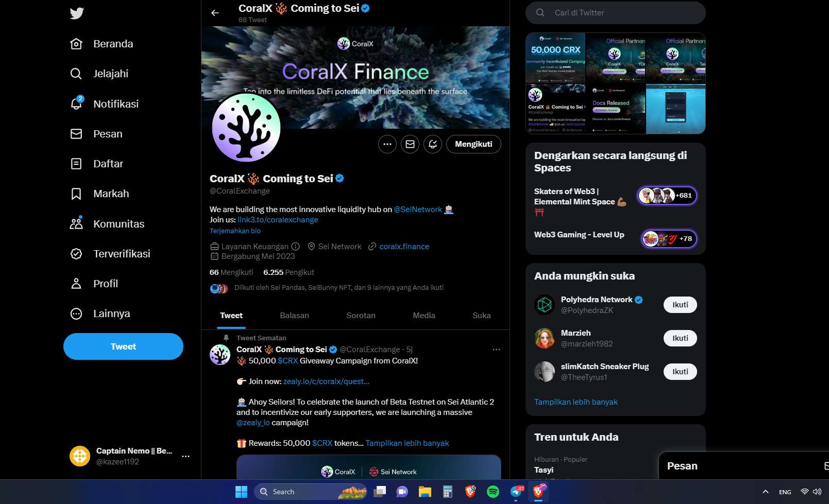This screenshot has height=504, width=829.
Task: Follow Marzieh with Ikuti button
Action: pyautogui.click(x=680, y=338)
